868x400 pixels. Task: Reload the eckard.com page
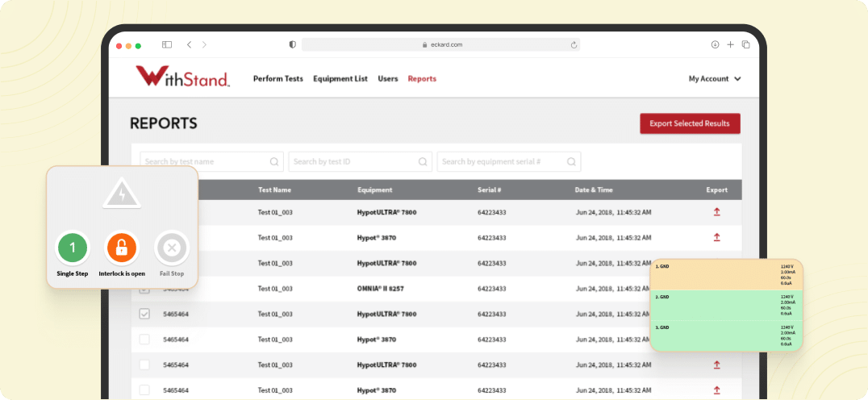[574, 45]
